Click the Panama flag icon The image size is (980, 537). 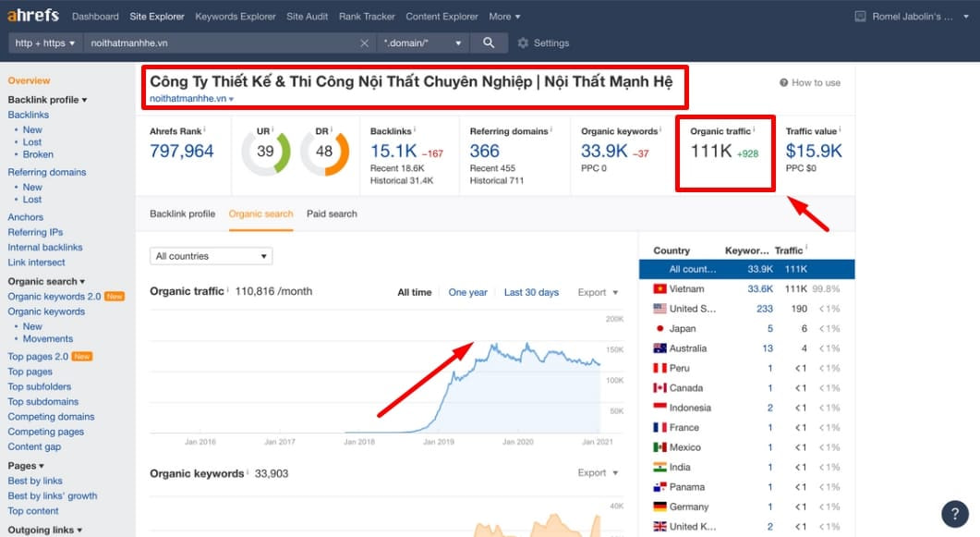(x=660, y=486)
